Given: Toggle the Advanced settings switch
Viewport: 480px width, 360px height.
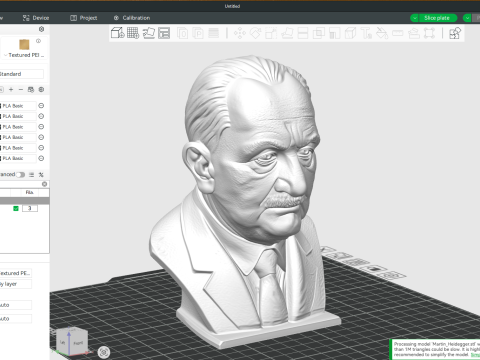Looking at the screenshot, I should (x=21, y=175).
